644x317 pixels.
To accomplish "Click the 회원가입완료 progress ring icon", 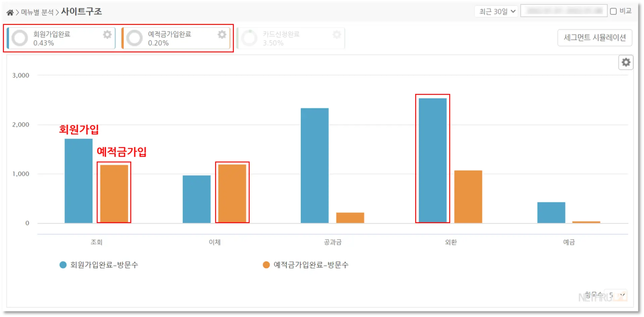I will (x=20, y=38).
